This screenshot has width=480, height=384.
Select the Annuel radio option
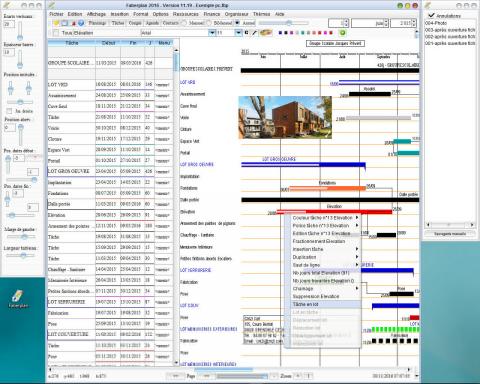tap(237, 23)
